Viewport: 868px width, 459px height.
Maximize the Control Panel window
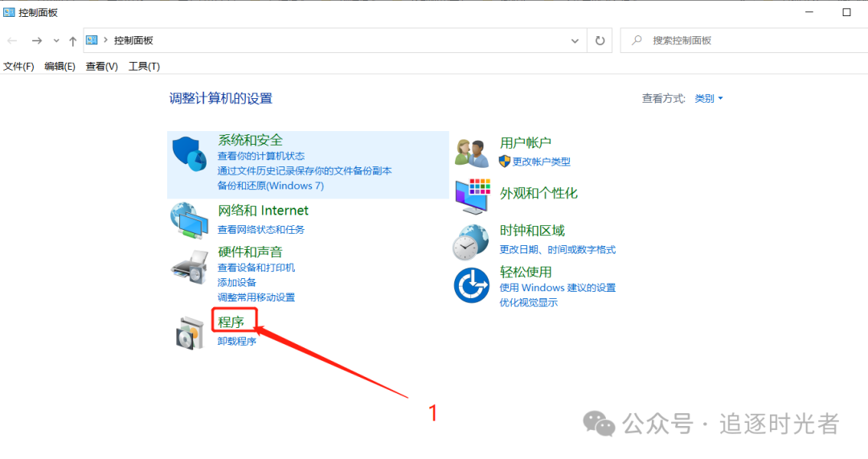846,12
